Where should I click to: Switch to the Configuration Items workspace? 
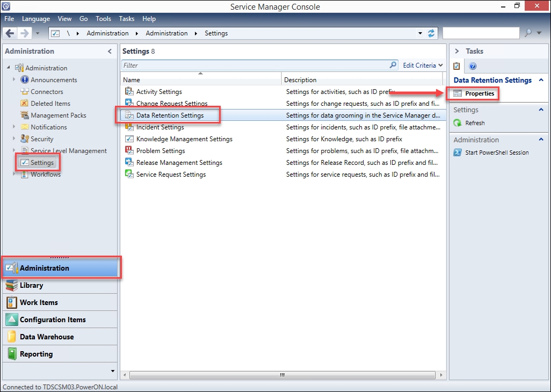tap(60, 320)
